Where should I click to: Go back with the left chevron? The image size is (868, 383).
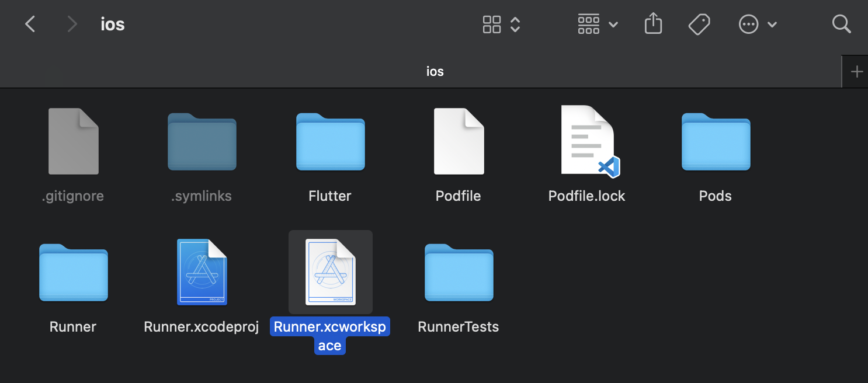[x=30, y=24]
